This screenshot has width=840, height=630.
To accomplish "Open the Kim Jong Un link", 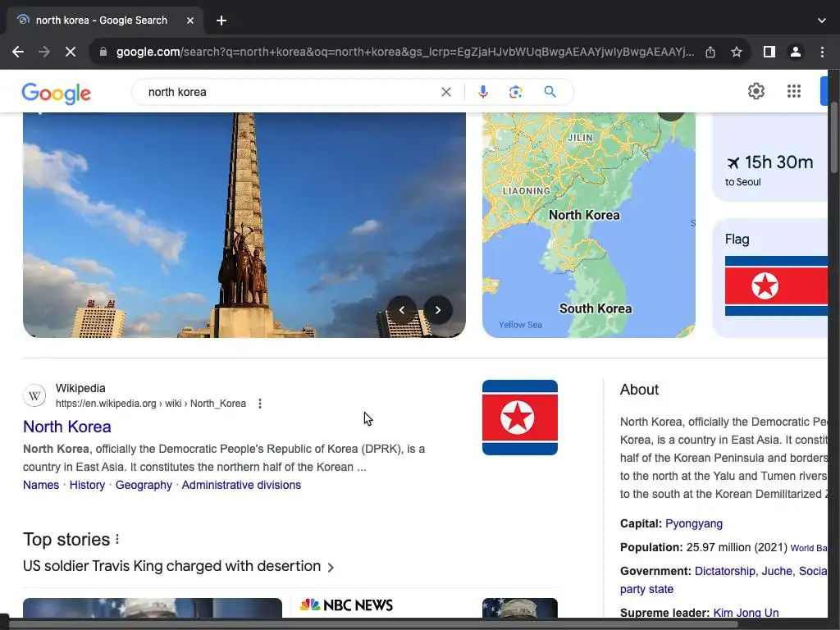I will click(746, 613).
